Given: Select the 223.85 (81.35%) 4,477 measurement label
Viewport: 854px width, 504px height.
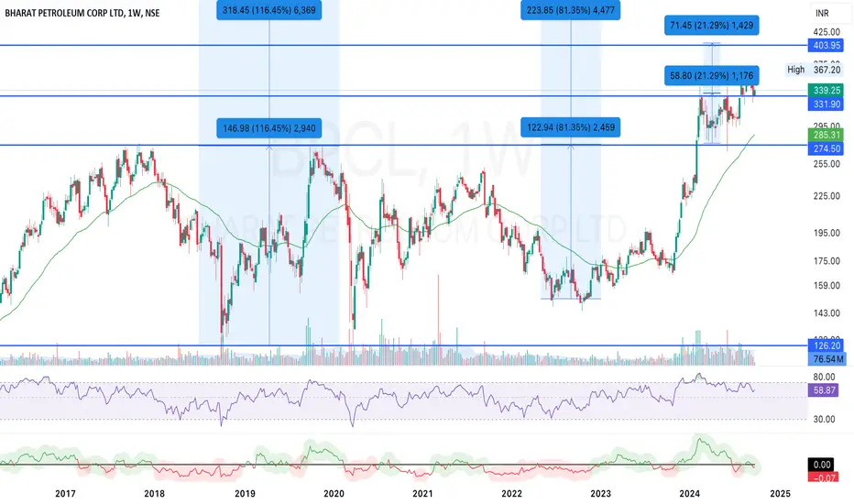Looking at the screenshot, I should tap(570, 10).
